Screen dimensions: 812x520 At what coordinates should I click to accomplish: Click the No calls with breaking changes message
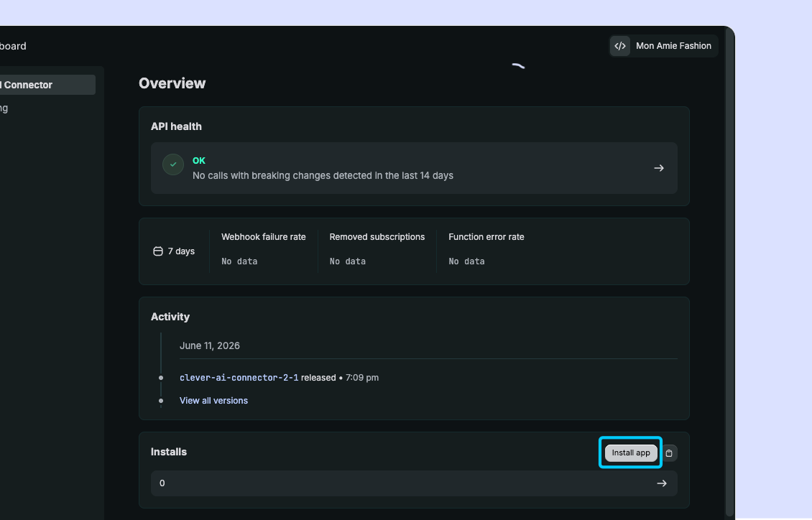tap(323, 175)
